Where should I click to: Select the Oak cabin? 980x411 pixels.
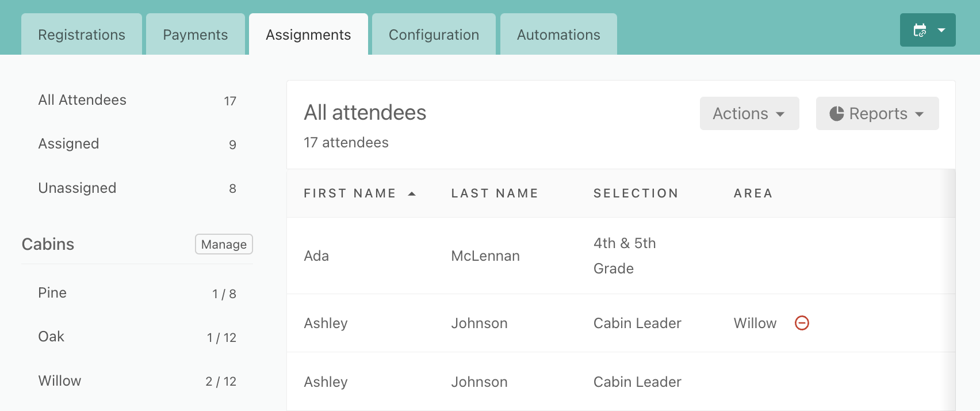137,337
